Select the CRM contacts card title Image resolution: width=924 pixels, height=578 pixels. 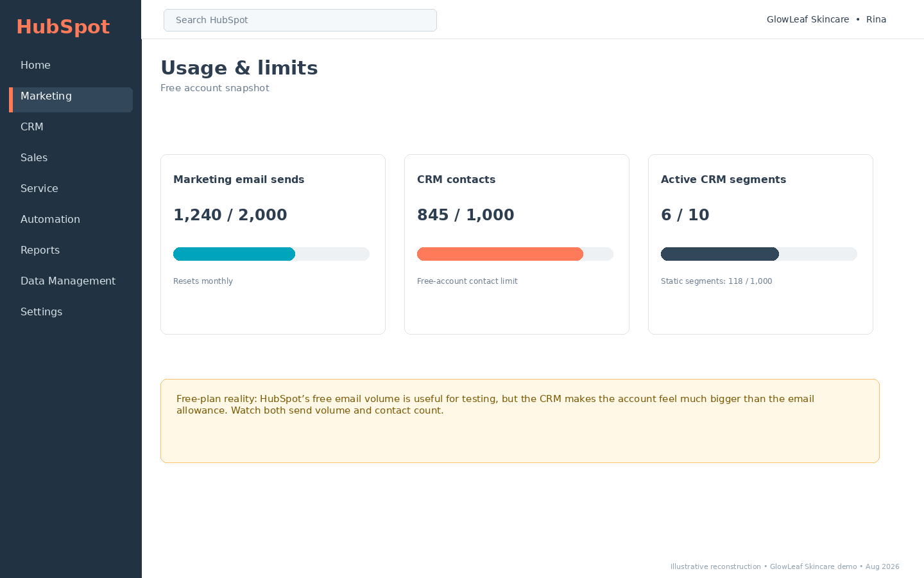click(456, 180)
